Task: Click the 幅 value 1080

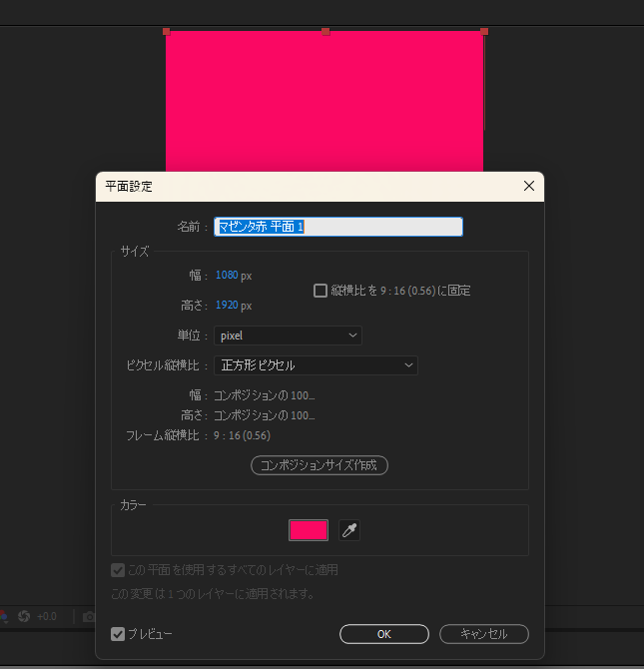Action: (227, 276)
